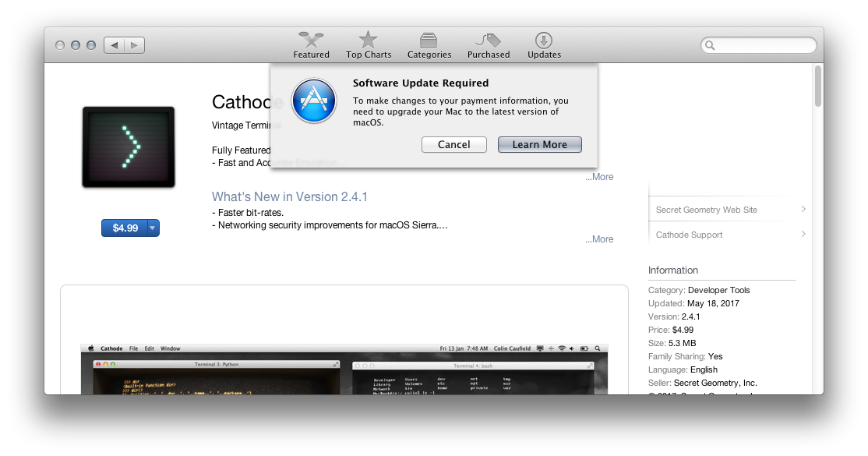Click the File menu in the screenshot
Screen dimensions: 868x456
pos(133,348)
